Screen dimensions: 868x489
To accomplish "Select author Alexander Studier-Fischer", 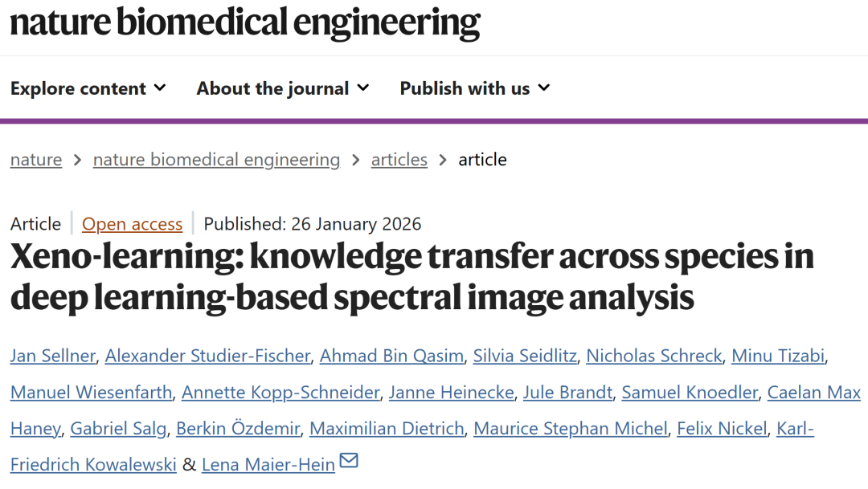I will click(x=207, y=356).
